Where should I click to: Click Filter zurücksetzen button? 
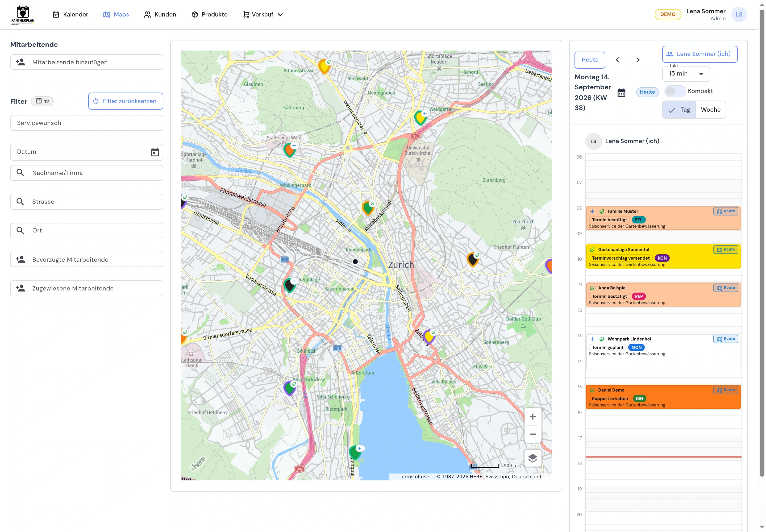click(126, 101)
